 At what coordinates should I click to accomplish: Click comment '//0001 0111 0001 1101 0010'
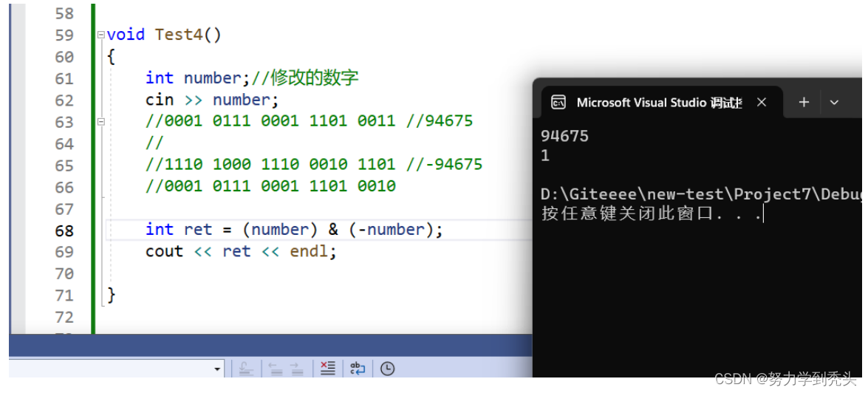[270, 187]
